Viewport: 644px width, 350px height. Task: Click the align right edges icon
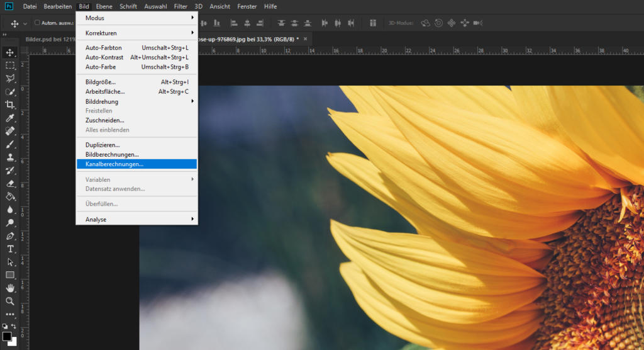260,23
